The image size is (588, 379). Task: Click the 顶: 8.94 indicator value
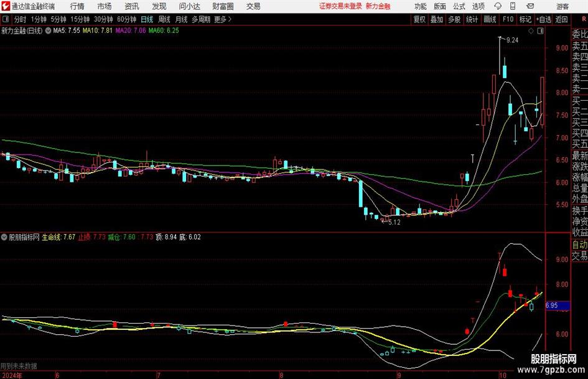[x=166, y=237]
